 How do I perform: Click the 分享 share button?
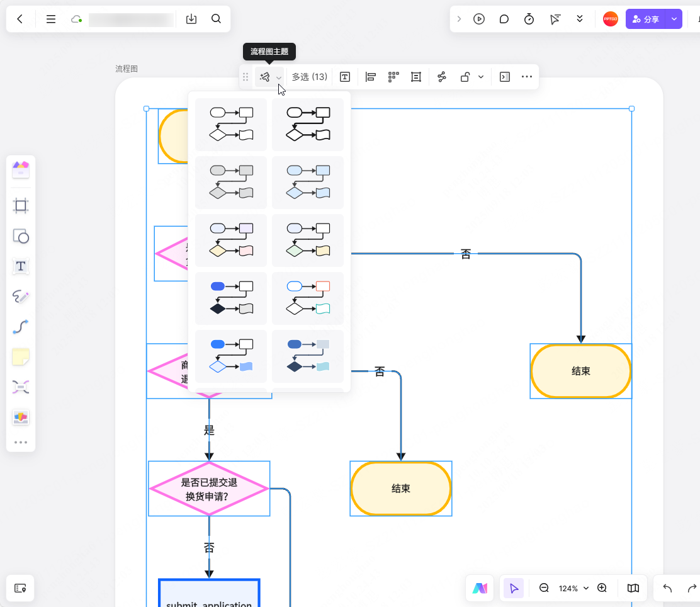click(x=645, y=19)
